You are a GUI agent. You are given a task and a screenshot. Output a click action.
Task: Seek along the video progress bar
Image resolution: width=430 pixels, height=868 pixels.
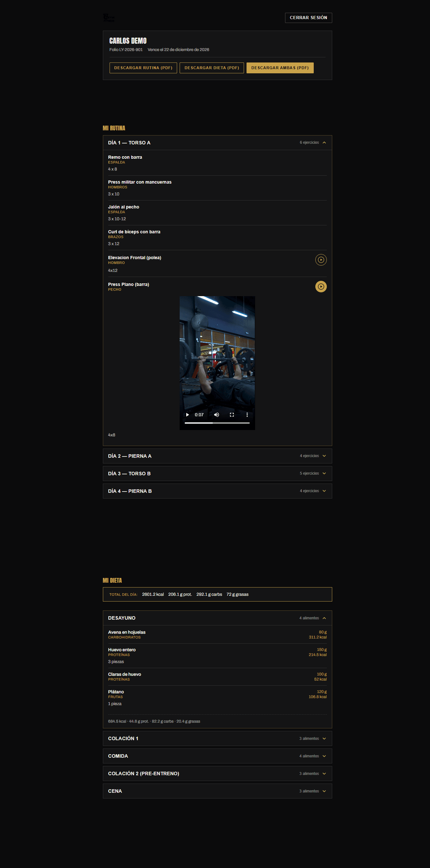click(217, 423)
